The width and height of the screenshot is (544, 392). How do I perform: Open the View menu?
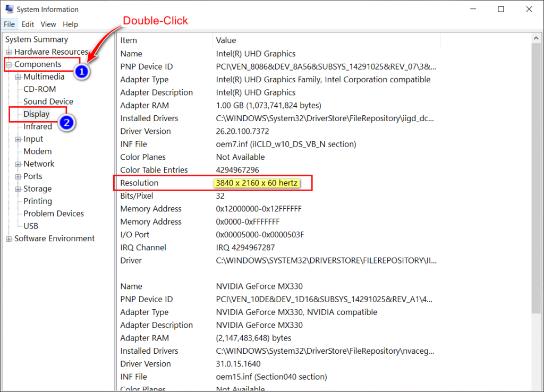pos(48,24)
